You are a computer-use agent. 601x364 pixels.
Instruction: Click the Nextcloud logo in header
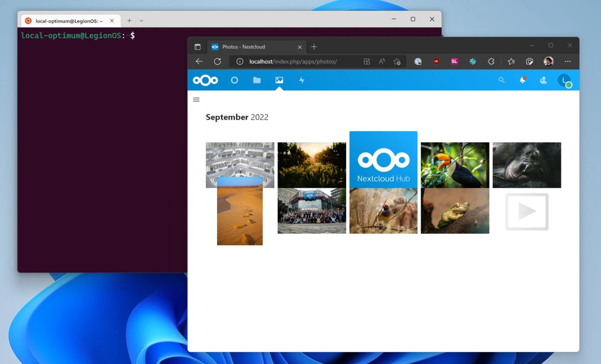(205, 80)
